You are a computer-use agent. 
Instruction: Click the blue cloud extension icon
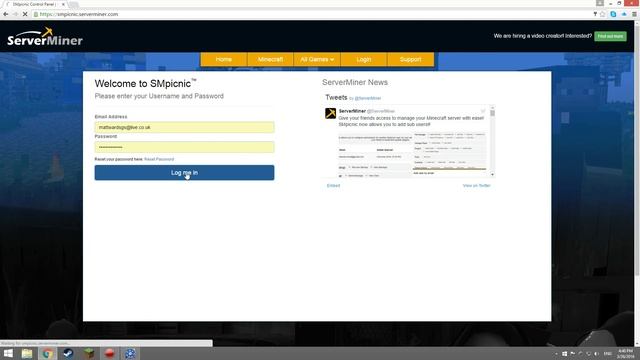tap(624, 14)
